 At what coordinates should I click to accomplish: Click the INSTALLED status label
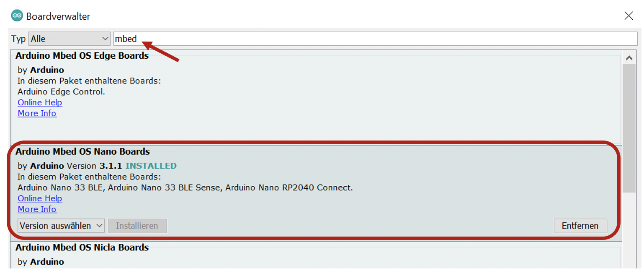tap(151, 166)
